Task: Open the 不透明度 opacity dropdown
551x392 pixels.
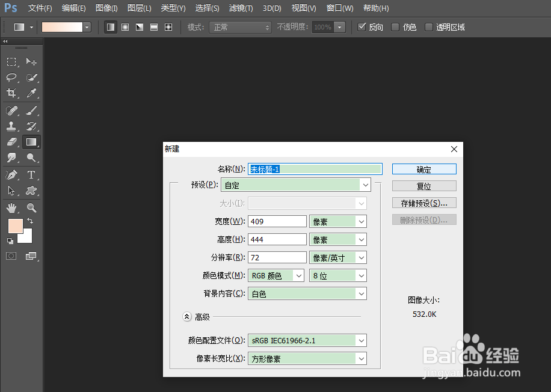Action: click(x=339, y=27)
